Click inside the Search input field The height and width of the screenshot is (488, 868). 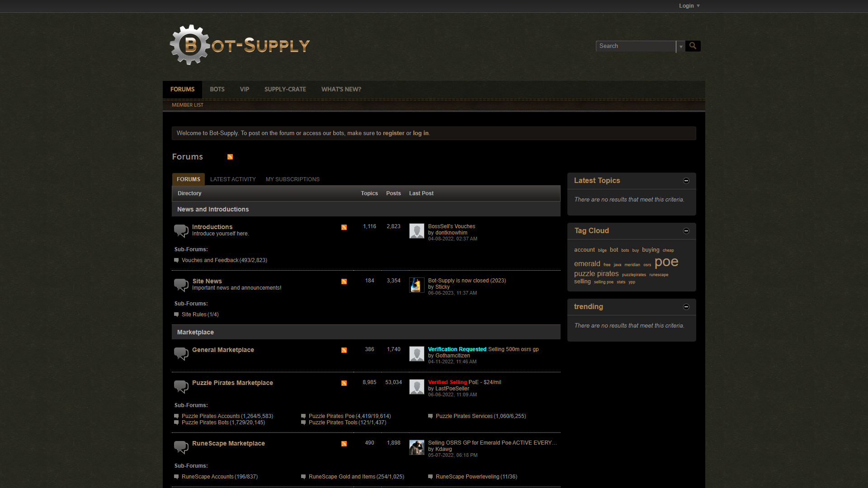pyautogui.click(x=635, y=46)
